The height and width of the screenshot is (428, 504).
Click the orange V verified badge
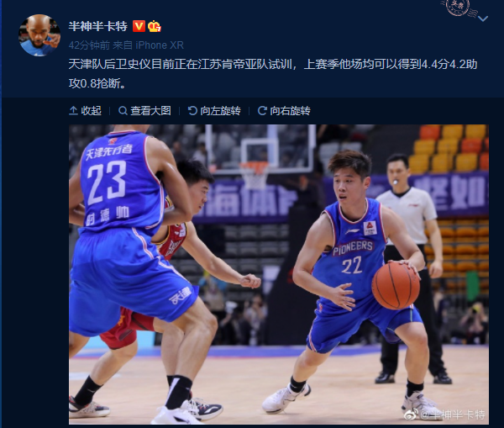pyautogui.click(x=139, y=26)
